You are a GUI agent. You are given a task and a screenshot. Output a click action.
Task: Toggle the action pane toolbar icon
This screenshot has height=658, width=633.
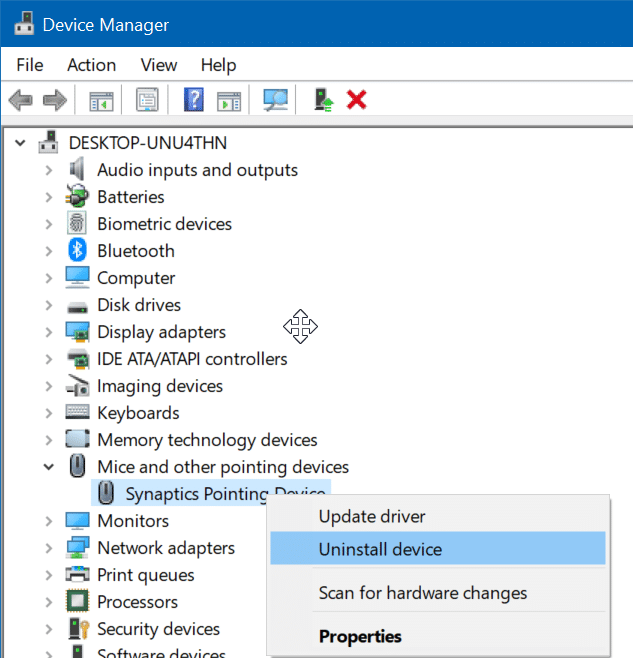[229, 101]
